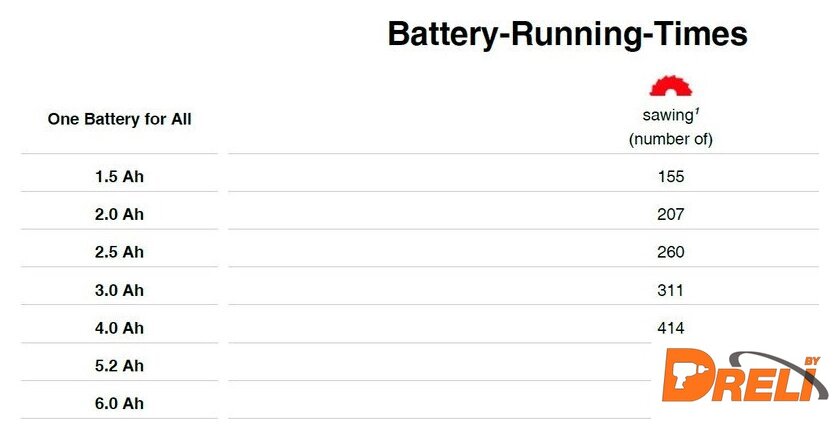
Task: Click the sawing value 207
Action: [x=671, y=214]
